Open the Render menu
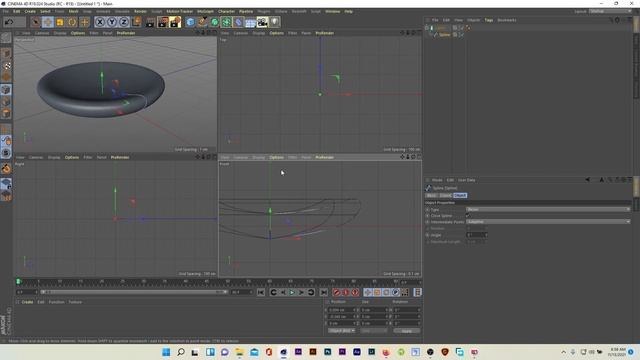This screenshot has width=640, height=360. pyautogui.click(x=140, y=11)
